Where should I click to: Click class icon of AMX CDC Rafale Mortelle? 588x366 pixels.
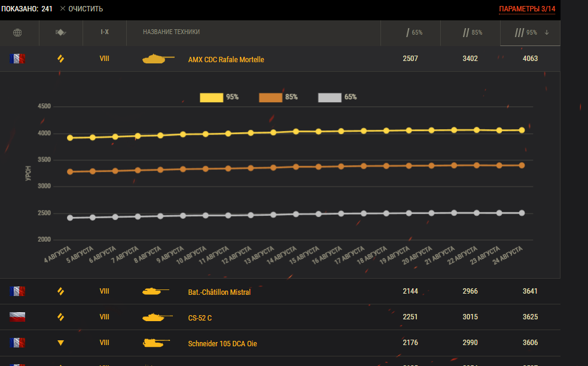coord(61,59)
